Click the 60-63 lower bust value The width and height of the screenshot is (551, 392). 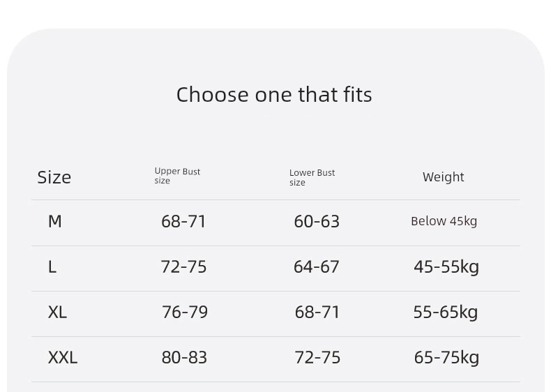point(317,222)
